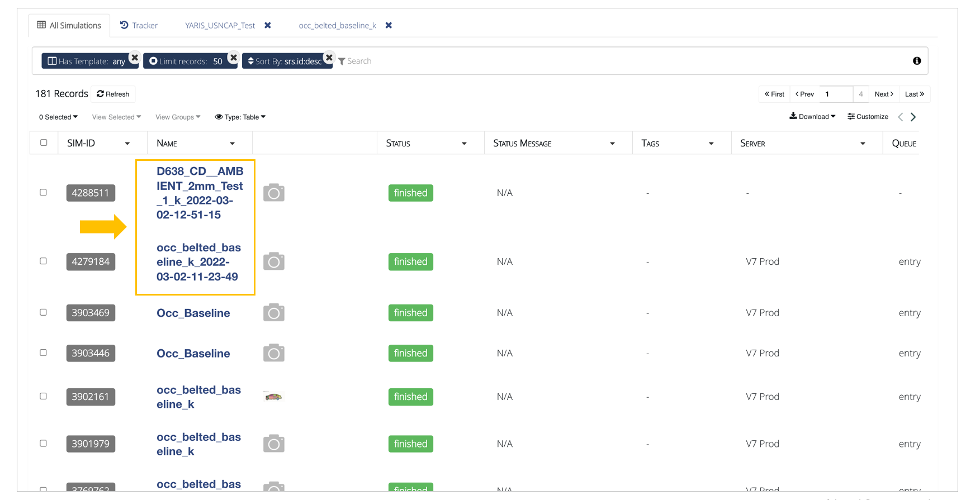Open the Status Message column dropdown
980x500 pixels.
[612, 144]
